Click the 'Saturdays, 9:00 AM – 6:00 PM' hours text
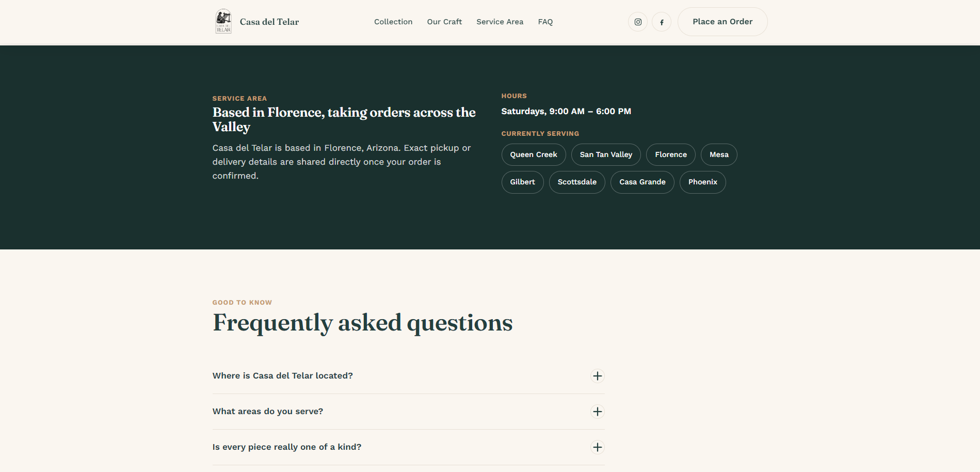The image size is (980, 472). click(566, 111)
